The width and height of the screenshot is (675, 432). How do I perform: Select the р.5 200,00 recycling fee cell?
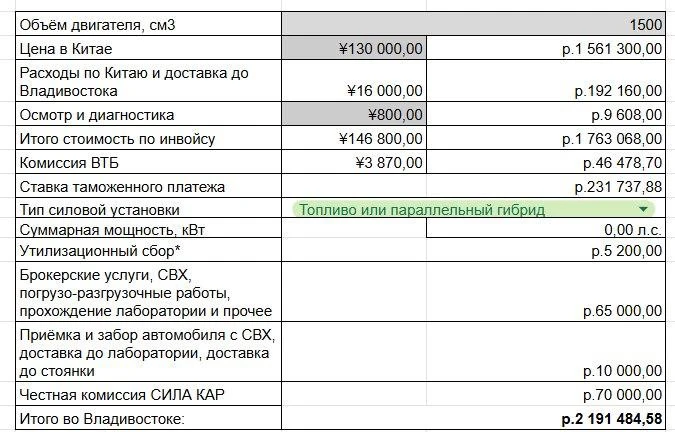point(474,250)
